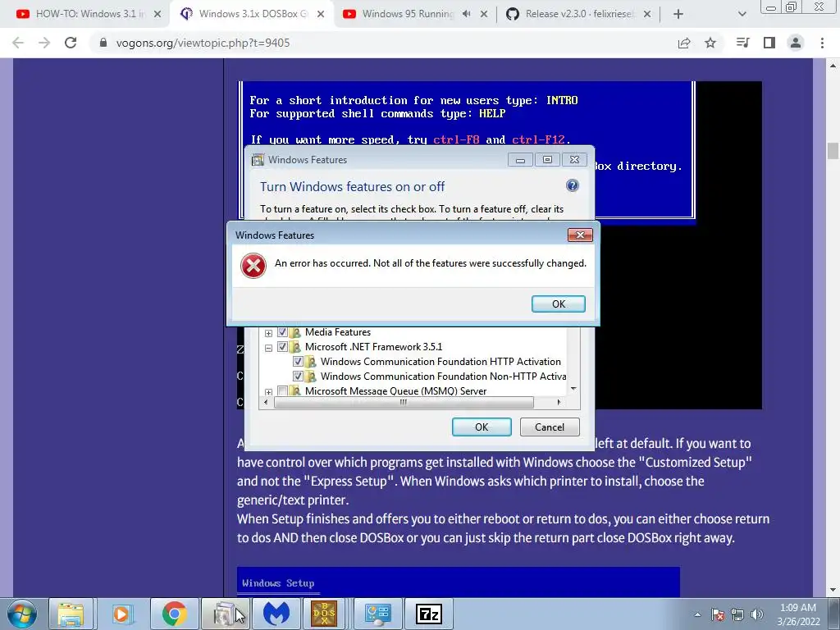Switch to Release v2.3.0 GitHub tab

(578, 14)
